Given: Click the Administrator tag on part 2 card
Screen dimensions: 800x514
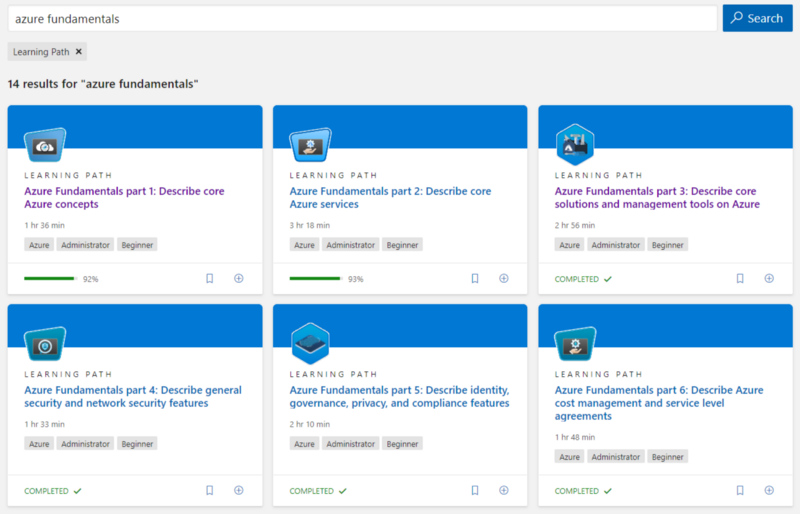Looking at the screenshot, I should (351, 245).
